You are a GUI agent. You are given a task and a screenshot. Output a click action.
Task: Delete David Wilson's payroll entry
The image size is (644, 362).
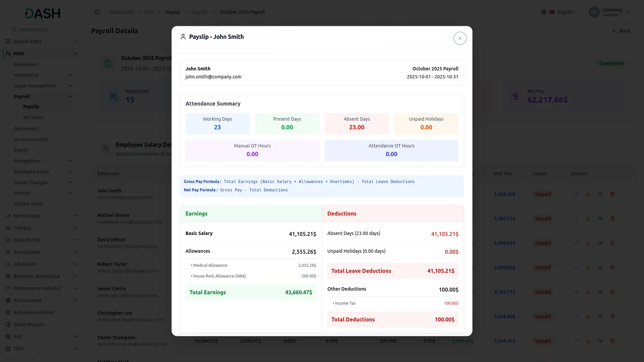pos(612,243)
